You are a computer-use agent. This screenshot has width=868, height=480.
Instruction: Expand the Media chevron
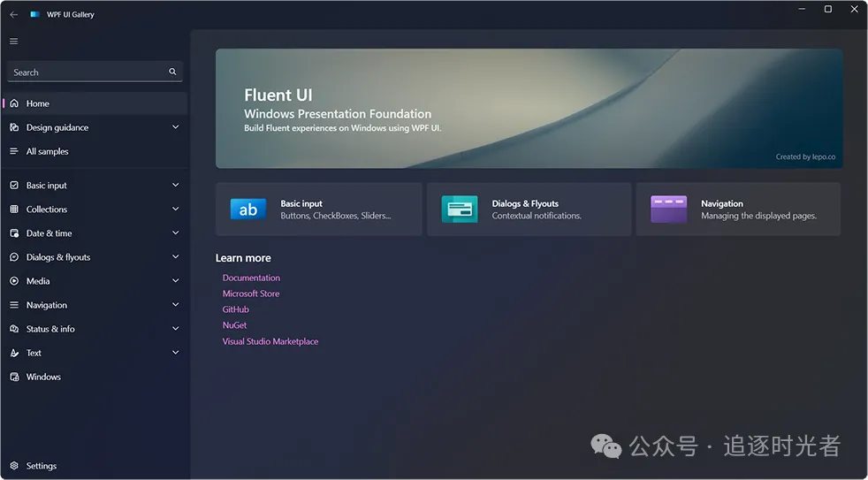[x=176, y=281]
